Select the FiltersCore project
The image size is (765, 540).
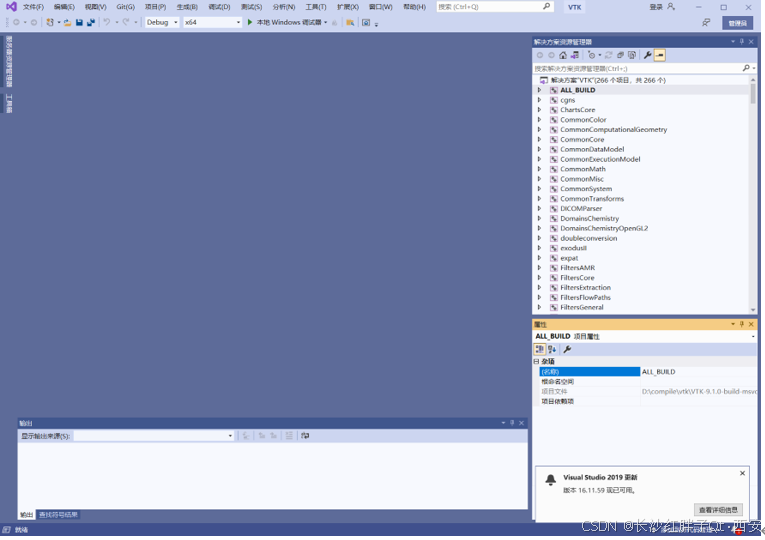(577, 278)
